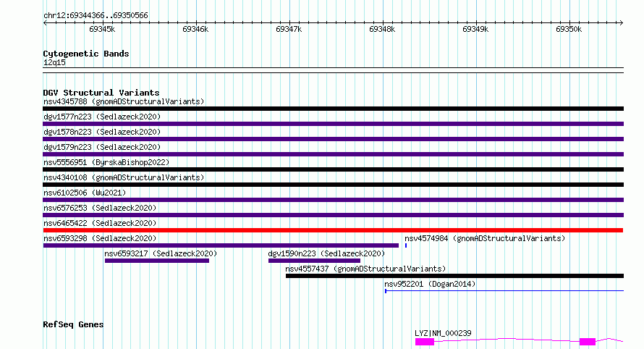This screenshot has width=644, height=349.
Task: Select the purple bar under nsv6576253
Action: pos(333,215)
